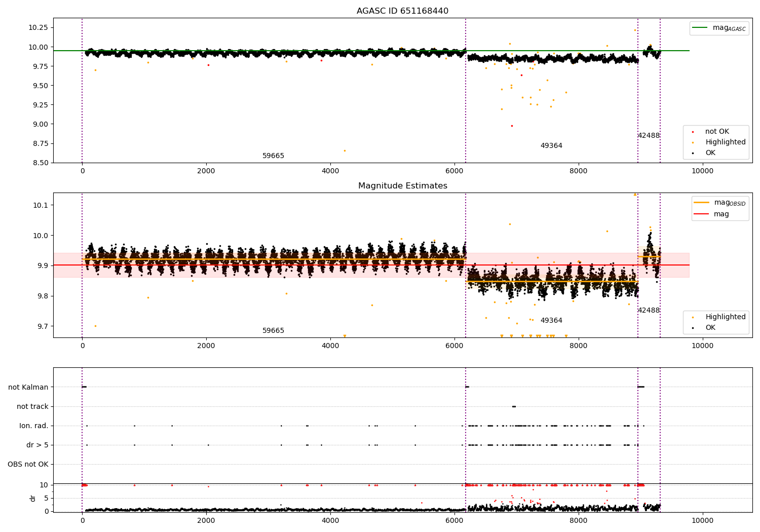760x532 pixels.
Task: Click the 10.25 y-axis tick label
Action: point(38,27)
